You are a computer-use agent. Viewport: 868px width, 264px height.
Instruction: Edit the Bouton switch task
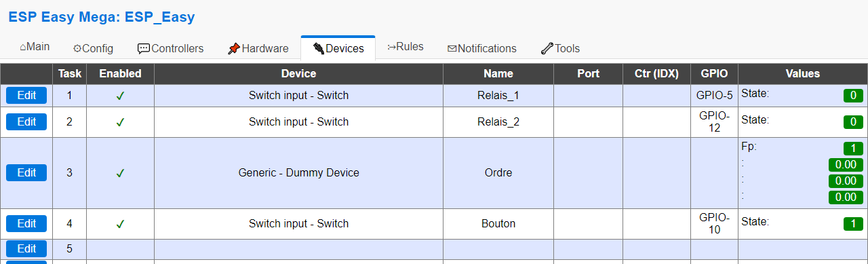pyautogui.click(x=26, y=224)
